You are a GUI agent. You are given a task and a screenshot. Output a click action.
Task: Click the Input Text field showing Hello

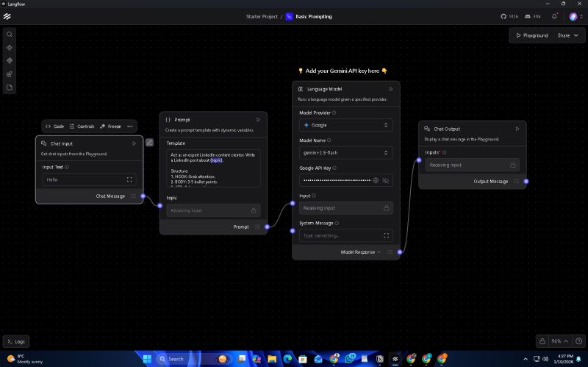pyautogui.click(x=89, y=179)
